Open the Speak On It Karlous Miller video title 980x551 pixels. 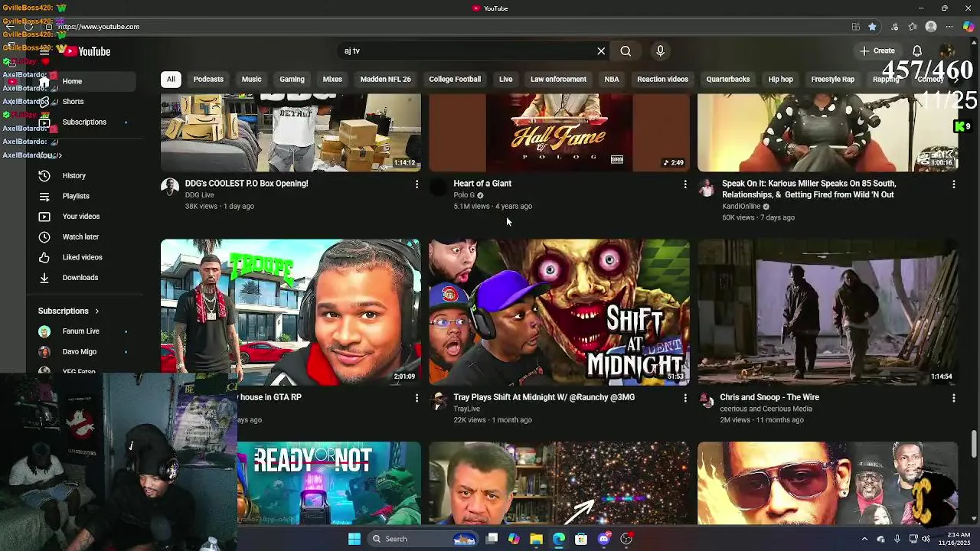pyautogui.click(x=809, y=189)
